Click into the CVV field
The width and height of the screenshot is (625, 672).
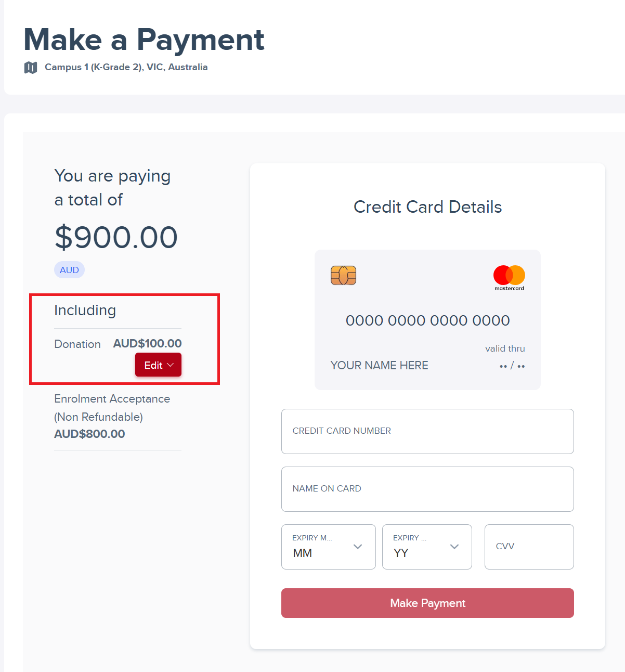pos(529,547)
